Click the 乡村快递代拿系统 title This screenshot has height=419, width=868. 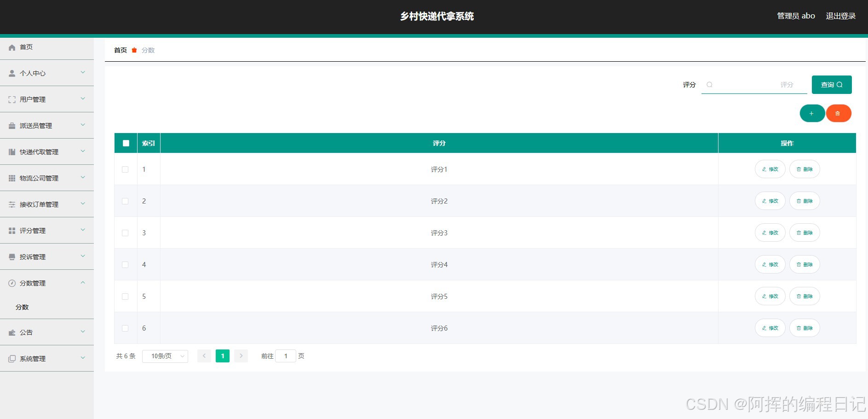[437, 16]
